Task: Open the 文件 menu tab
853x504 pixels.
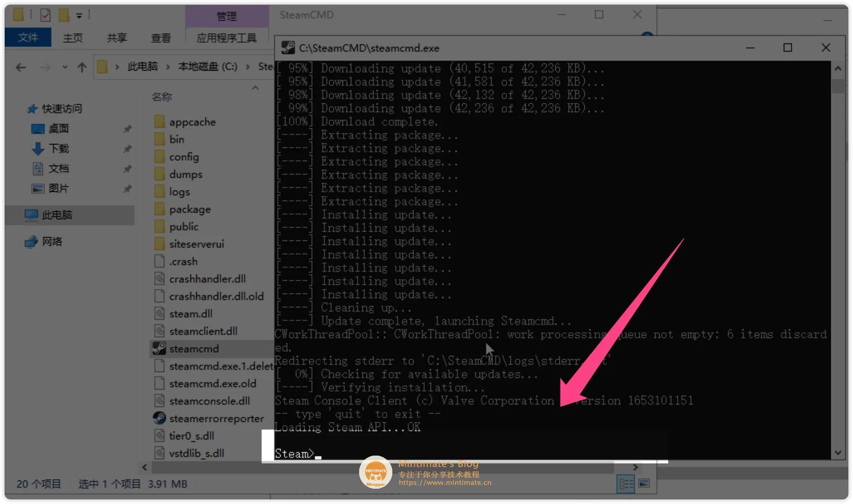Action: coord(28,37)
